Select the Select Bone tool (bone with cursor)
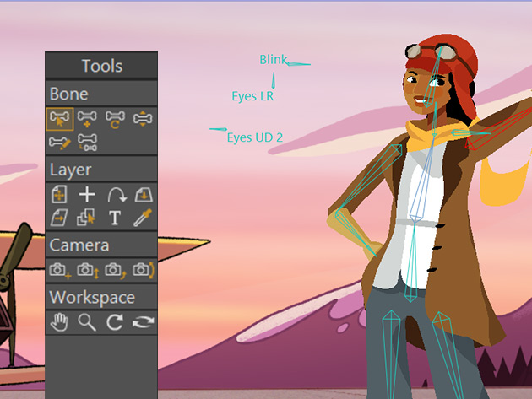Viewport: 532px width, 399px height. 60,119
